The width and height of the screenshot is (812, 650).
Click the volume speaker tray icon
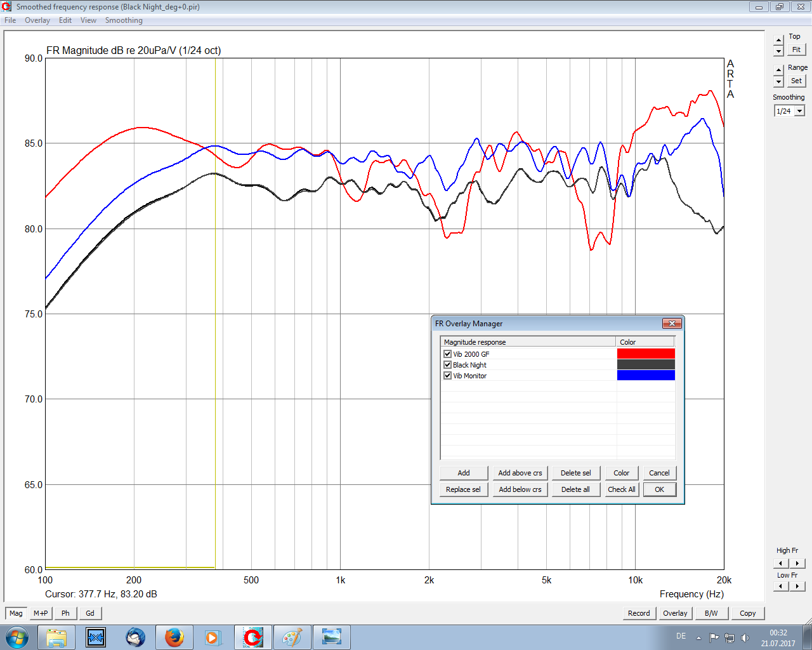745,638
